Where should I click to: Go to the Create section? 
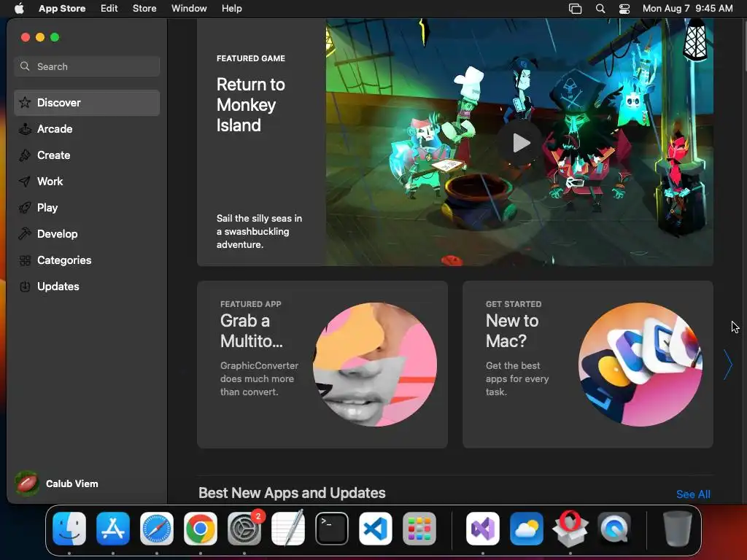tap(87, 155)
